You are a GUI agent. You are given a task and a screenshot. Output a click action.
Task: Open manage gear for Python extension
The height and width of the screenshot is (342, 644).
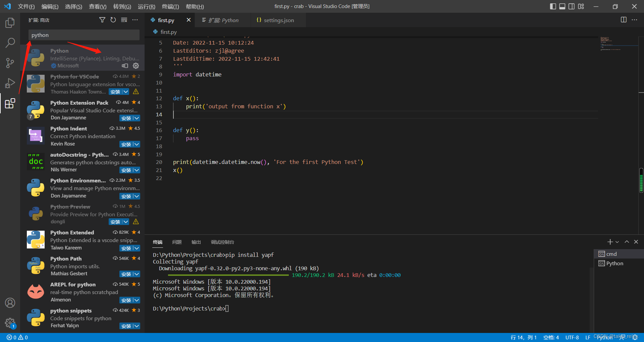(136, 66)
